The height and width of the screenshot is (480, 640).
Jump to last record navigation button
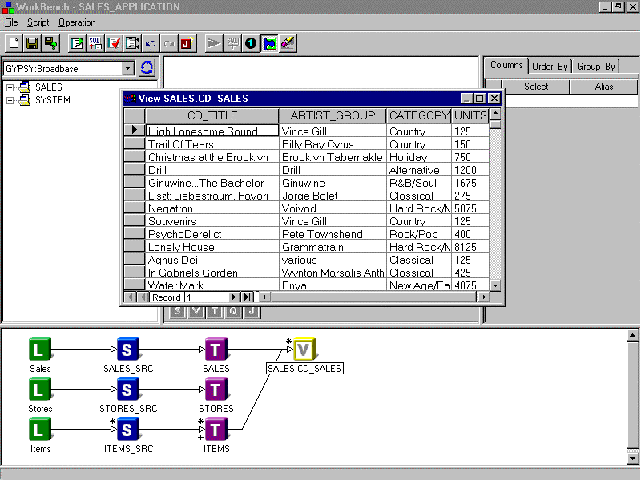246,297
